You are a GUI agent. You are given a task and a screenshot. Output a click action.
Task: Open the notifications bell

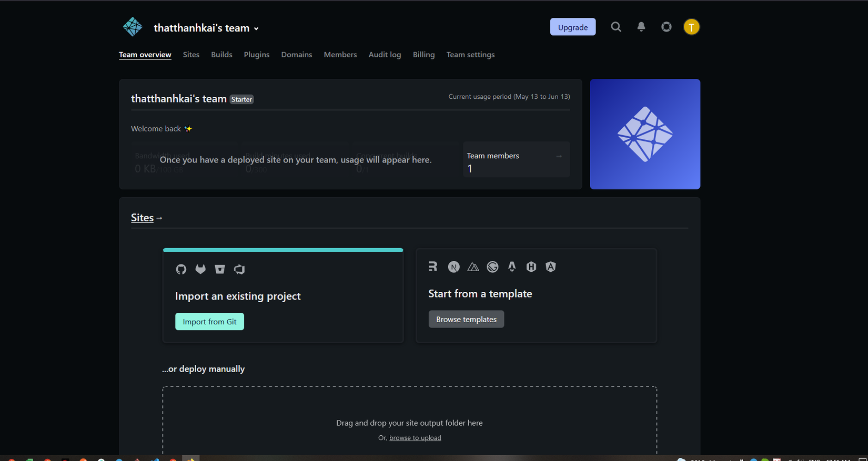coord(641,27)
